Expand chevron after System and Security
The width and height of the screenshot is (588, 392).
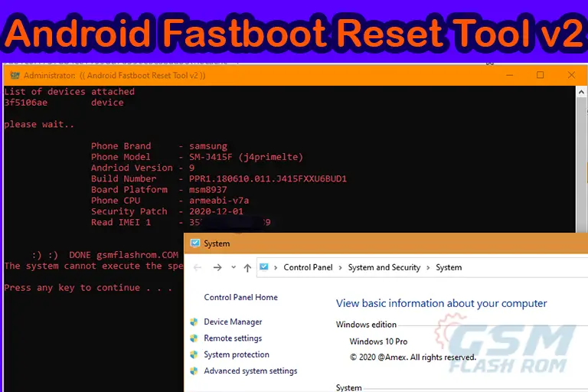[428, 267]
